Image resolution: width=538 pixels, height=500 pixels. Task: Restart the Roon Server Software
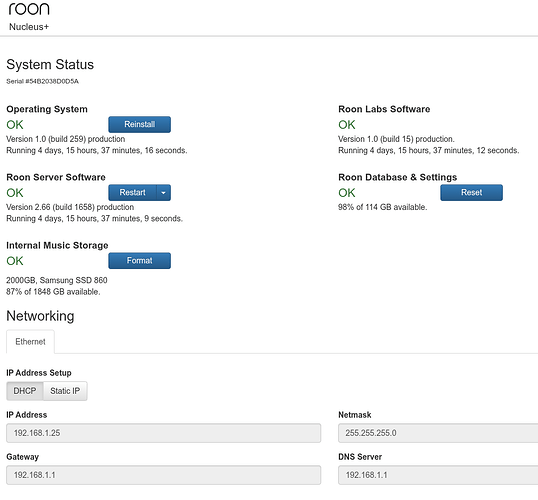point(132,193)
